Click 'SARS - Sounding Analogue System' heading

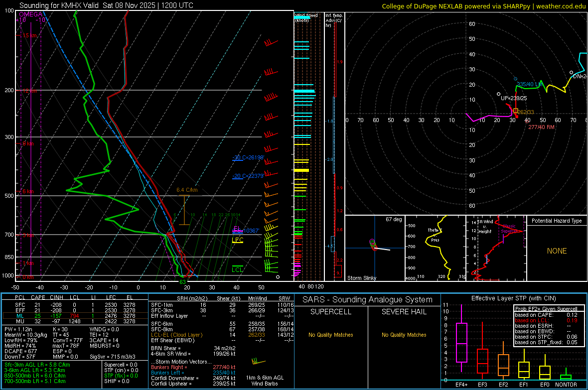[368, 300]
